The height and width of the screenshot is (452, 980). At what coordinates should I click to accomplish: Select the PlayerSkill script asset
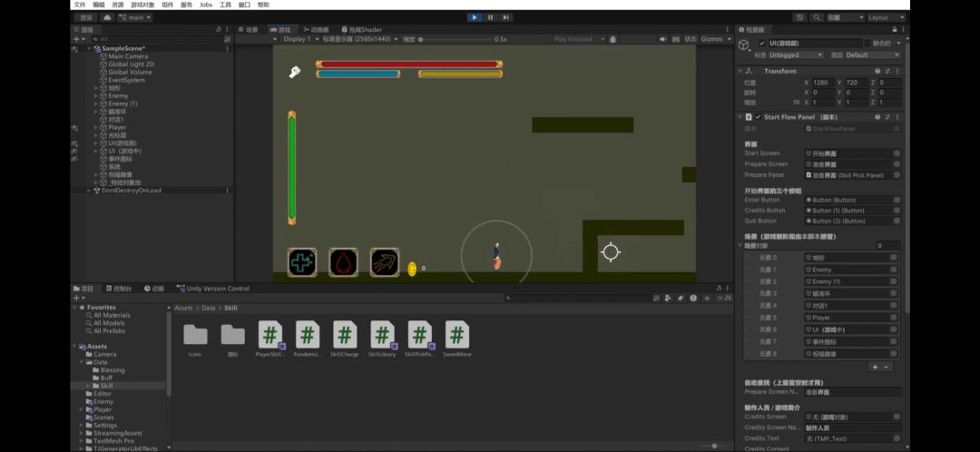[270, 339]
